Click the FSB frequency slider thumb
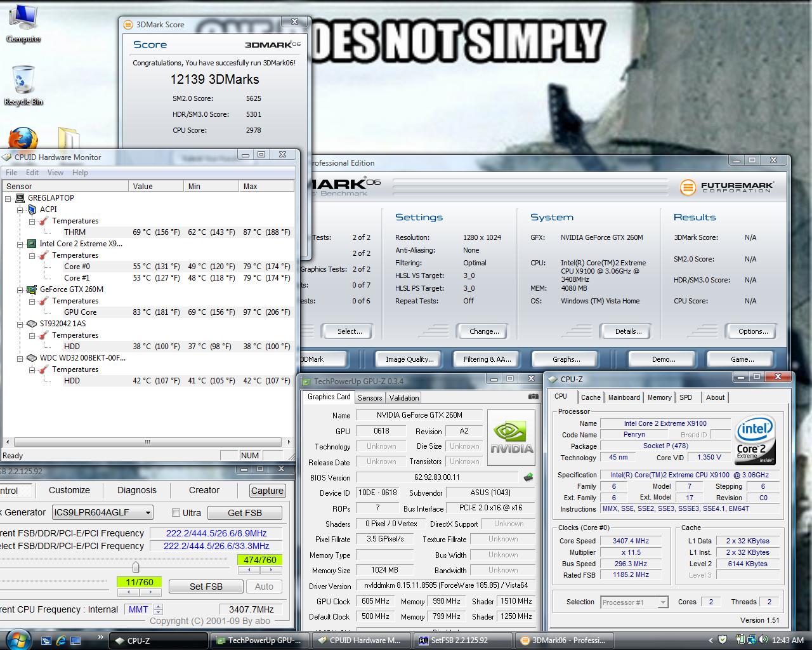This screenshot has width=812, height=650. (x=135, y=566)
